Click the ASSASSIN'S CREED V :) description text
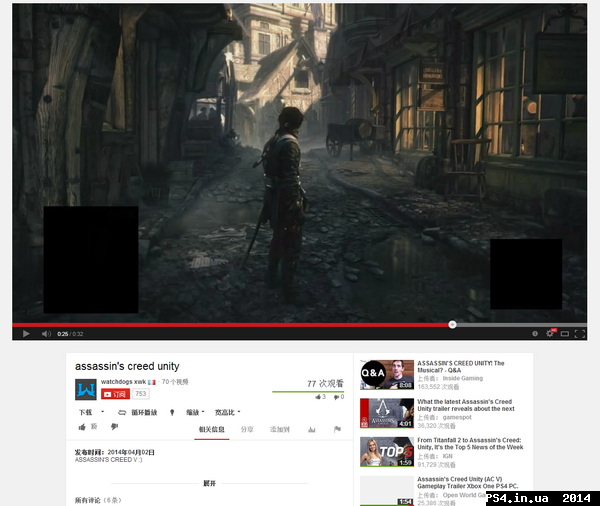The image size is (600, 506). pyautogui.click(x=108, y=460)
